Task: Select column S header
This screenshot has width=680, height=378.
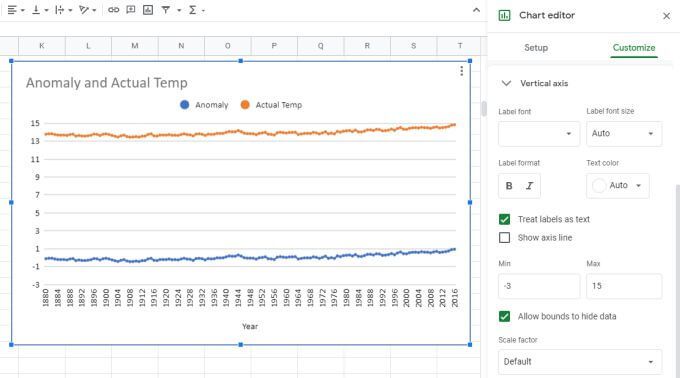Action: tap(413, 46)
